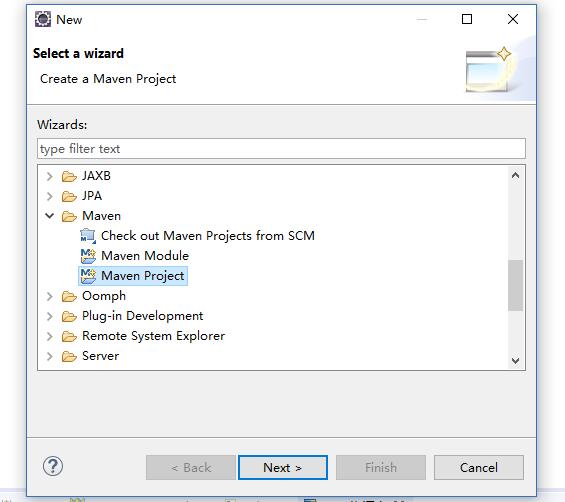Collapse the Maven tree node
Viewport: 565px width, 502px height.
pyautogui.click(x=50, y=216)
